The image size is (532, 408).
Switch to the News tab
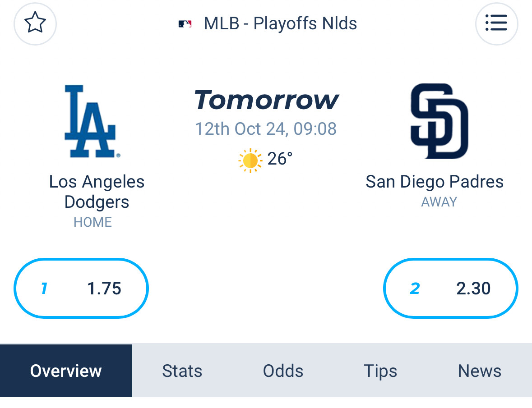[479, 371]
